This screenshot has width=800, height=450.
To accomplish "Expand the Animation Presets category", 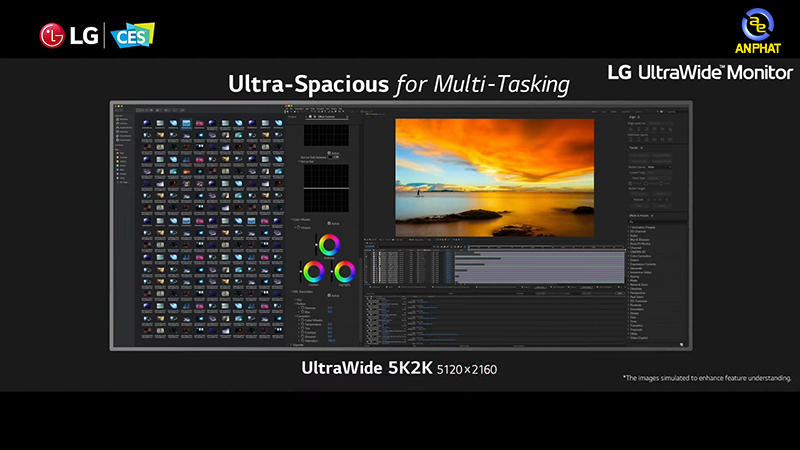I will 629,227.
